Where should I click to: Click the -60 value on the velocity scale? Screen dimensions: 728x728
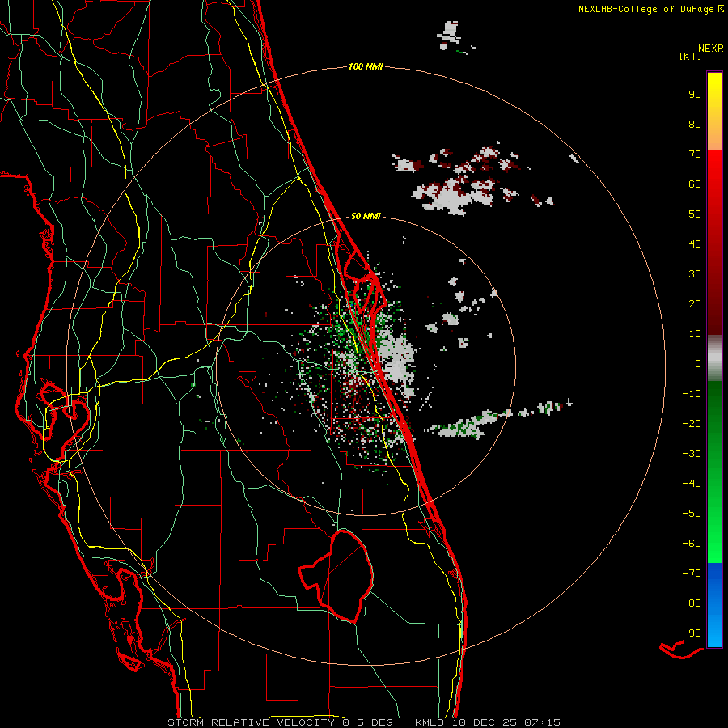(692, 544)
